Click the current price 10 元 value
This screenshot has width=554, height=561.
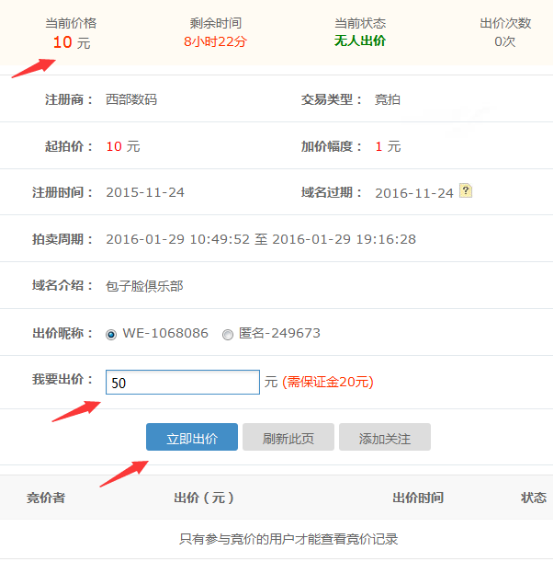click(72, 42)
